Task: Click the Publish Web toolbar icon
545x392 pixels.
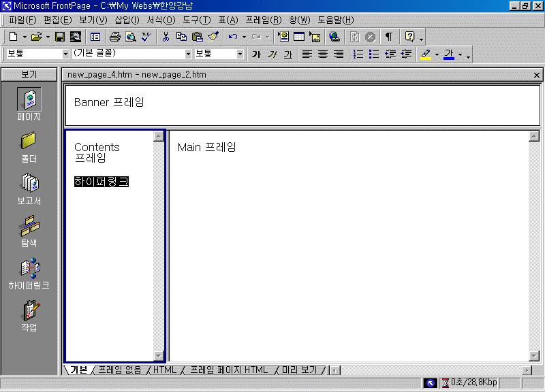Action: [76, 37]
